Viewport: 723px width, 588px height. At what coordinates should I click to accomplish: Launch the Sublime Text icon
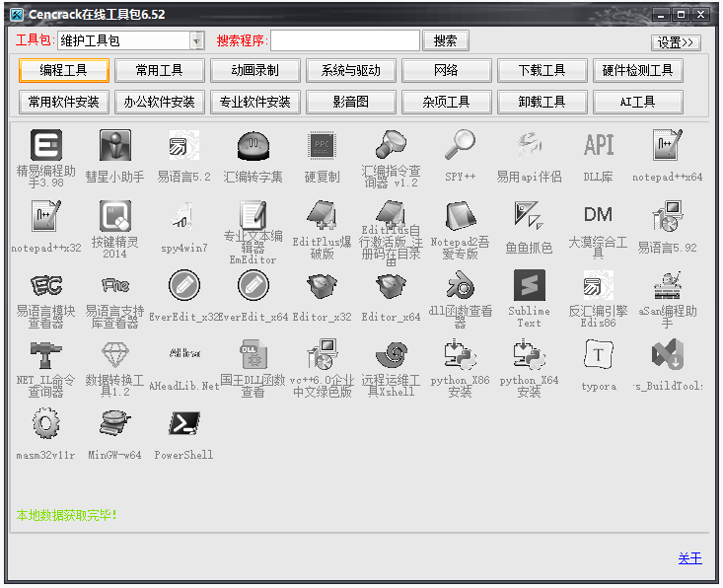(x=529, y=287)
